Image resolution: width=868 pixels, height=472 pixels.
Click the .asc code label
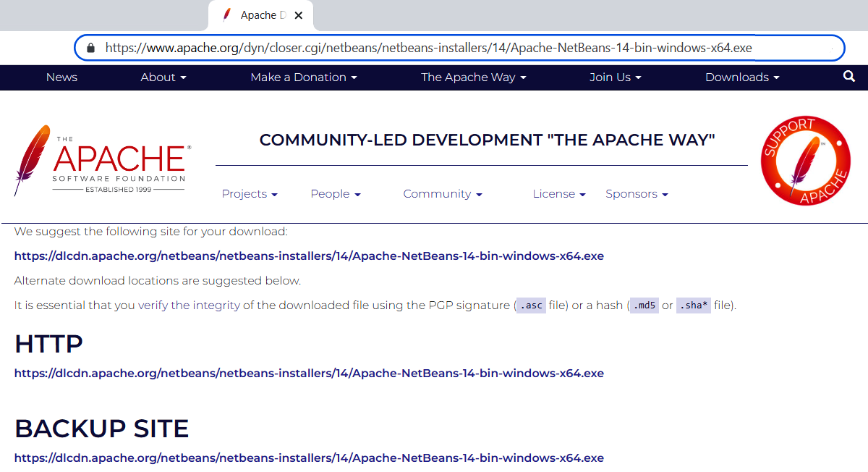click(530, 305)
